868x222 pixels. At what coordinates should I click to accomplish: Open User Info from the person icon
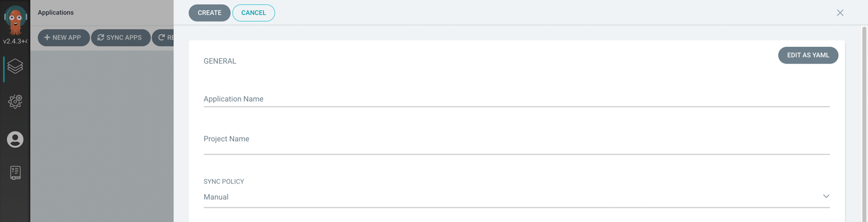(15, 139)
